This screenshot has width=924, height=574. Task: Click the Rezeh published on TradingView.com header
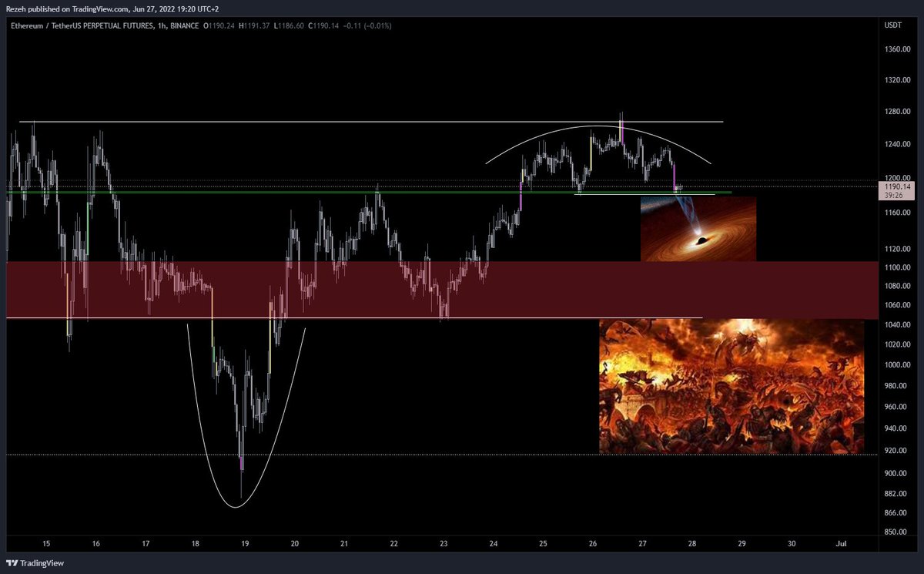(112, 9)
